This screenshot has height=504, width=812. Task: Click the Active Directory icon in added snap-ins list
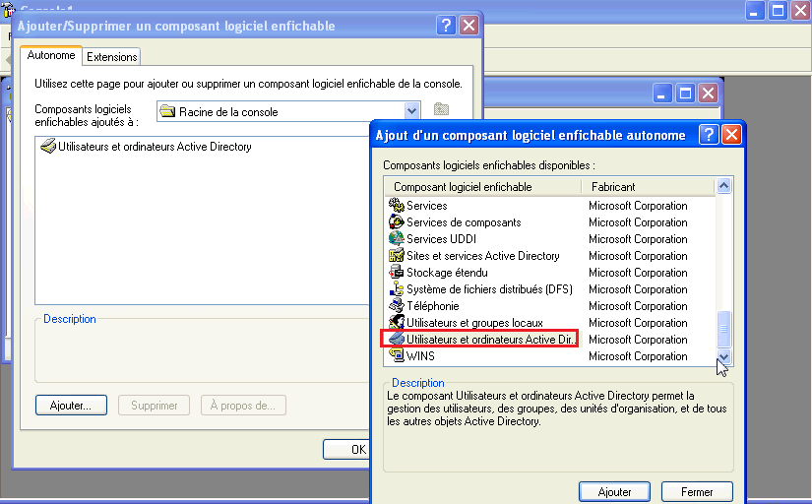click(48, 146)
